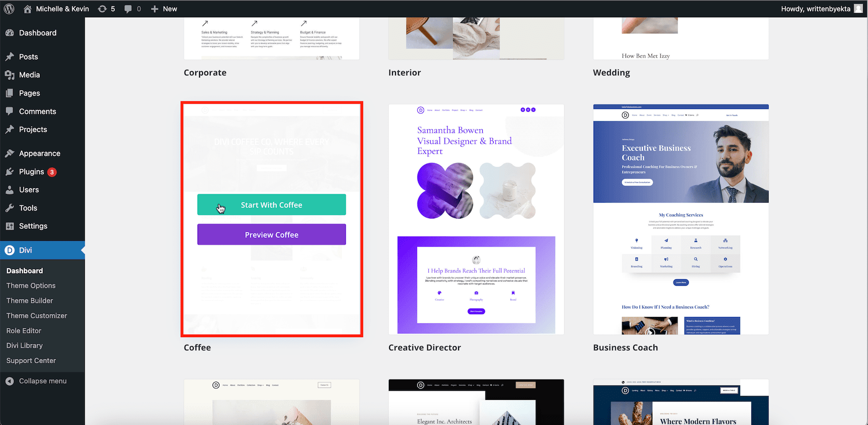Viewport: 868px width, 425px height.
Task: Open the comments bubble icon in admin bar
Action: tap(128, 9)
